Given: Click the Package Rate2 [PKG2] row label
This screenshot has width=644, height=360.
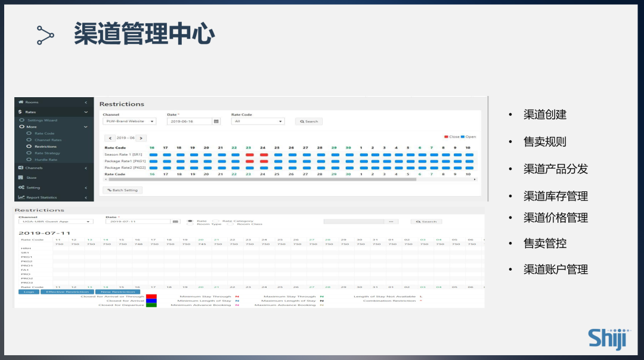Looking at the screenshot, I should (x=125, y=167).
